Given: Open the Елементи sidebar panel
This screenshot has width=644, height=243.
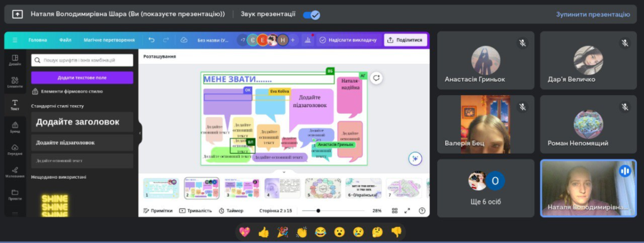Looking at the screenshot, I should tap(15, 82).
